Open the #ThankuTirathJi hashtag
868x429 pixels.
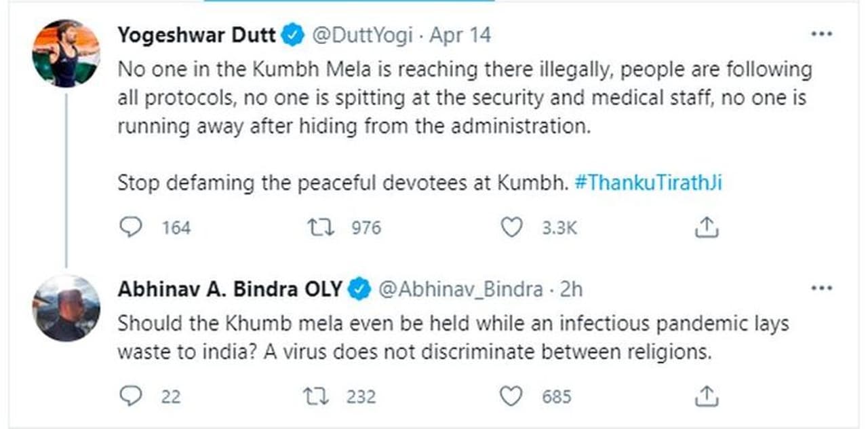pos(648,183)
